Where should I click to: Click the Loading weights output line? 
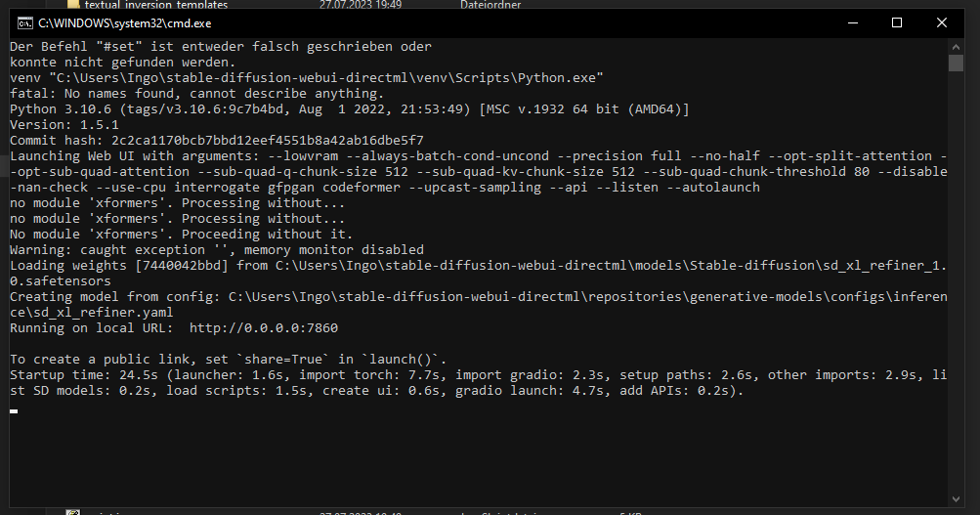tap(391, 266)
